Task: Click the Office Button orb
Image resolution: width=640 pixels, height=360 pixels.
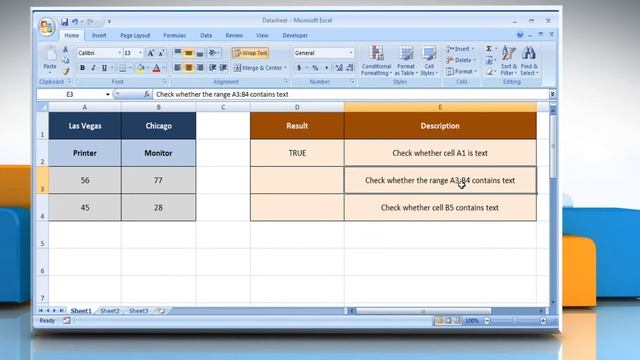Action: (47, 27)
